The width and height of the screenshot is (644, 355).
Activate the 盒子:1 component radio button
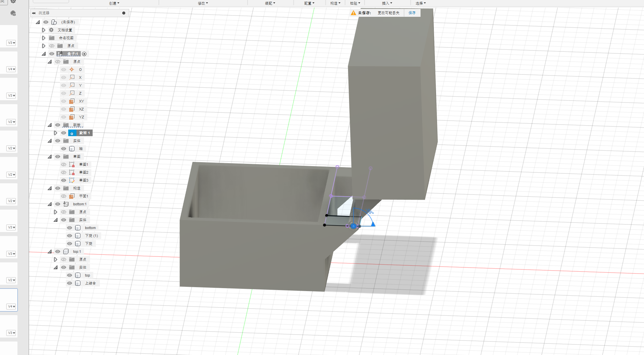point(84,54)
